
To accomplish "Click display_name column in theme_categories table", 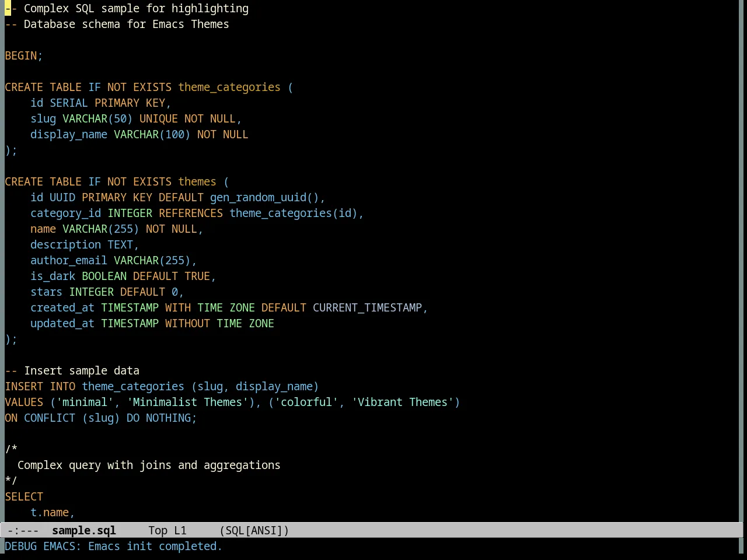I will point(69,134).
